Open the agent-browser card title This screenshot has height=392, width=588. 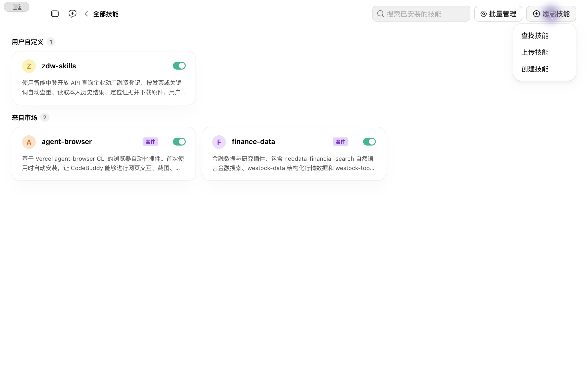coord(67,142)
